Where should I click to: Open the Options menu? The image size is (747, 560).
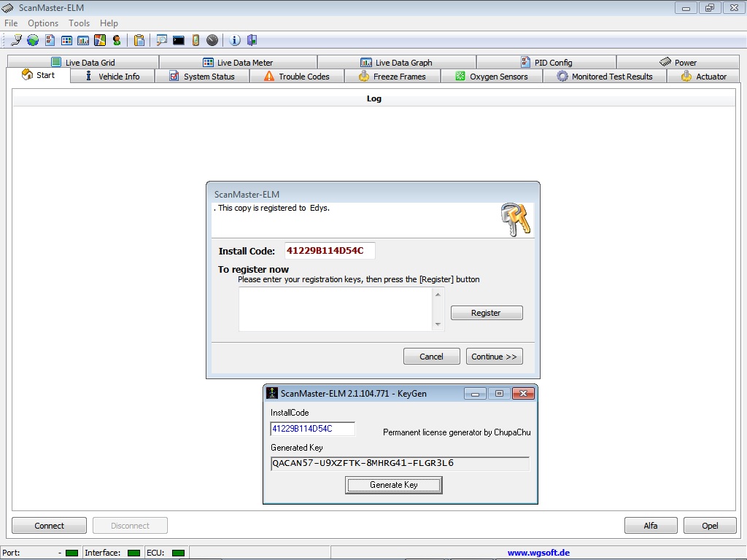point(43,23)
